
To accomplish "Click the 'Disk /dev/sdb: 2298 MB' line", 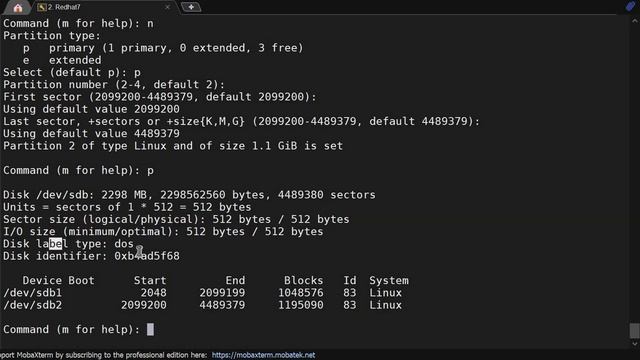I will point(189,195).
